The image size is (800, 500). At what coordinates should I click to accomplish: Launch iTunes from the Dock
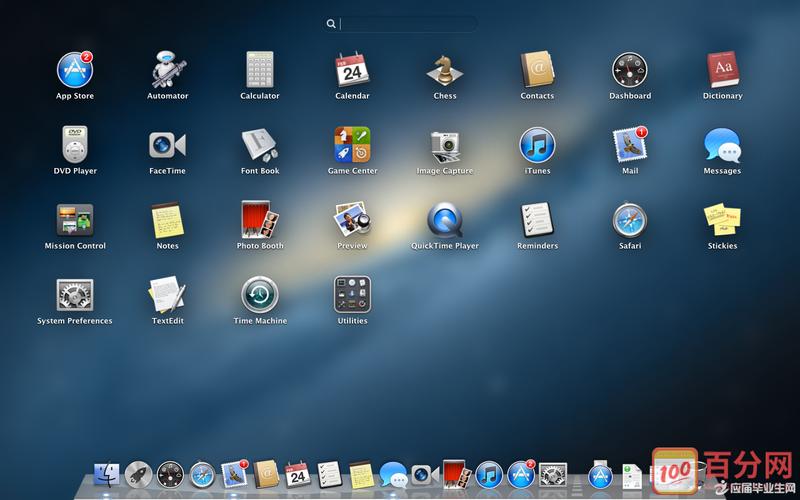pyautogui.click(x=489, y=474)
